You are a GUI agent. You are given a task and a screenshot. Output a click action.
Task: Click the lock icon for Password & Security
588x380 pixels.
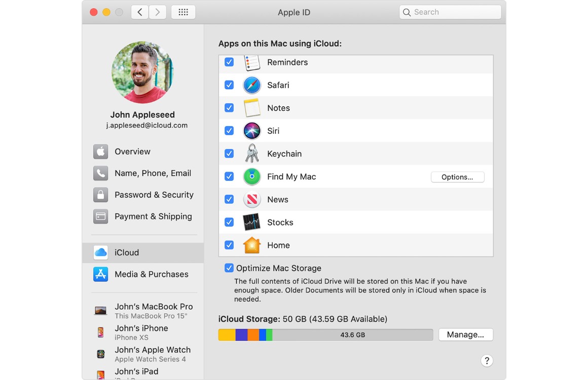tap(100, 195)
